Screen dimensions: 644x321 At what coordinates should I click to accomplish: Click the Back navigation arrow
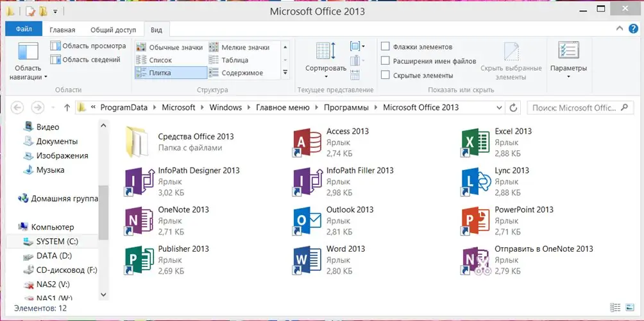coord(17,108)
